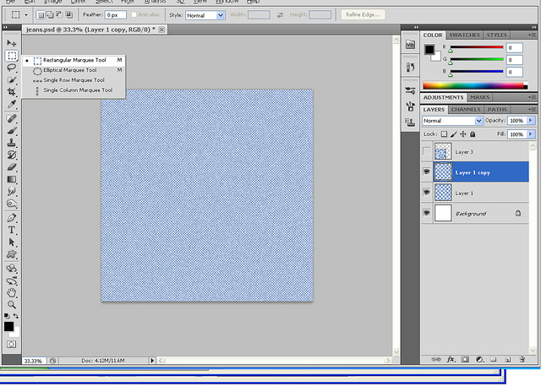Select the Pen tool
The width and height of the screenshot is (541, 392).
11,218
